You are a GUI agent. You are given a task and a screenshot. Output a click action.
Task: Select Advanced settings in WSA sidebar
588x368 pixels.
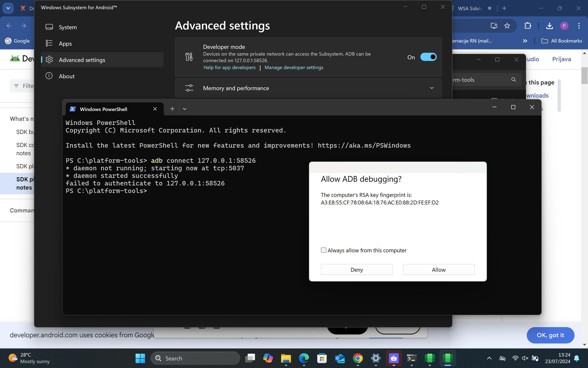tap(102, 60)
